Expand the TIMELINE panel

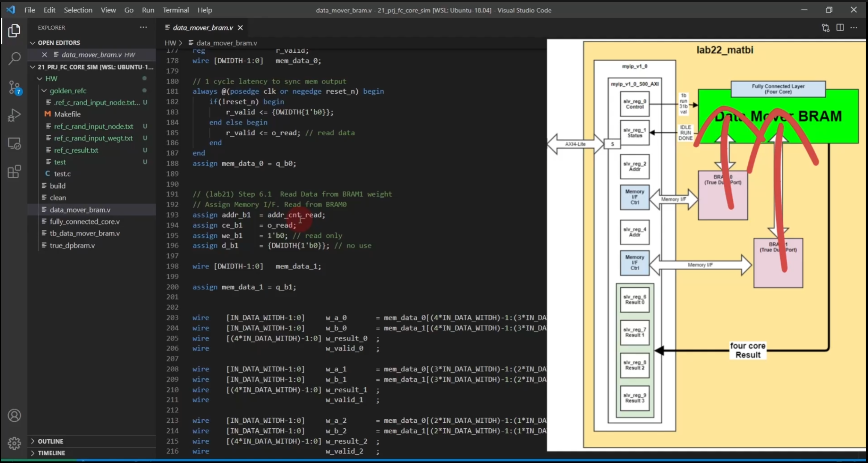pos(51,453)
